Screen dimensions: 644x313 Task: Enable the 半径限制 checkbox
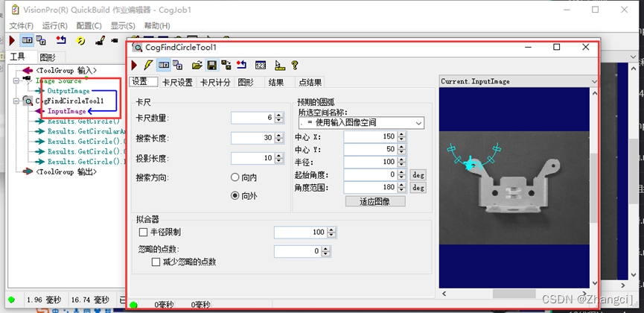144,233
